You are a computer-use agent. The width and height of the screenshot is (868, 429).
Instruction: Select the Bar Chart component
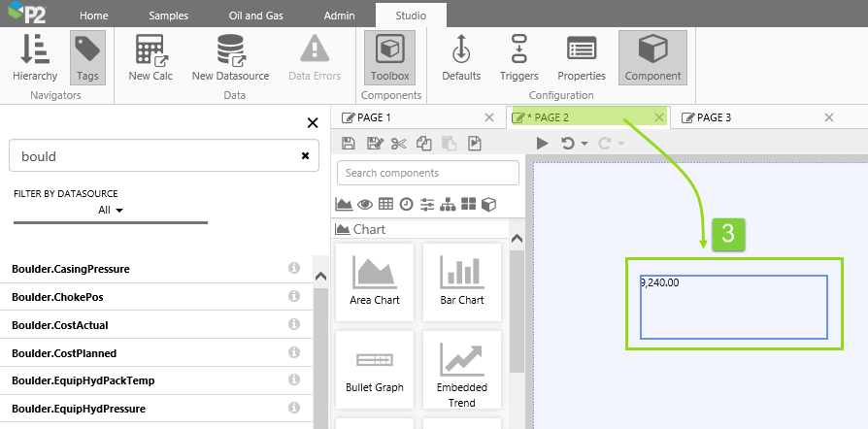click(462, 282)
